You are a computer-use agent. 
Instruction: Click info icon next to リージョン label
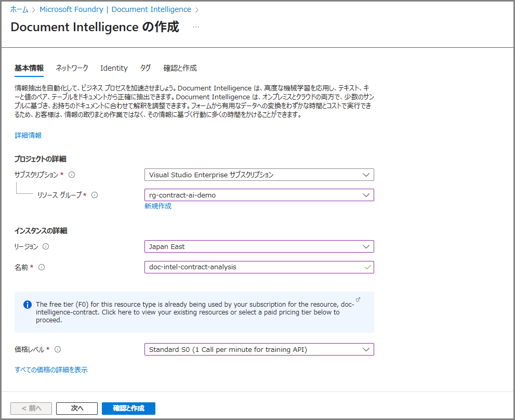pos(46,246)
